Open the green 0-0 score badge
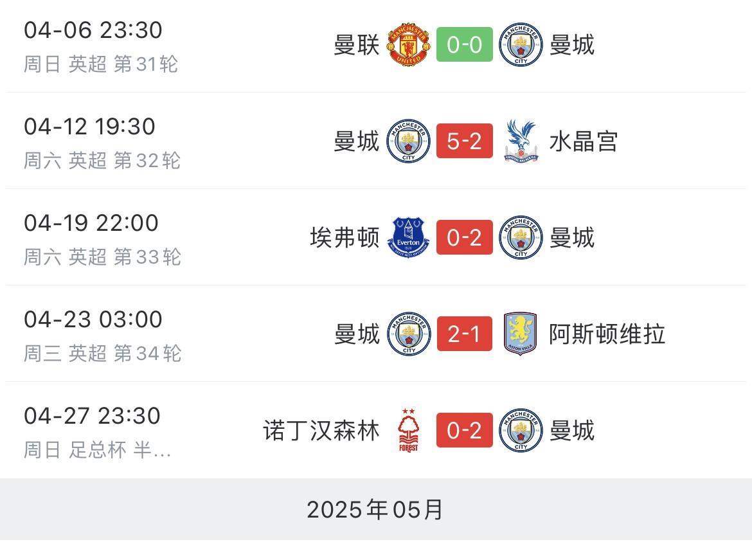This screenshot has width=752, height=560. pos(464,44)
